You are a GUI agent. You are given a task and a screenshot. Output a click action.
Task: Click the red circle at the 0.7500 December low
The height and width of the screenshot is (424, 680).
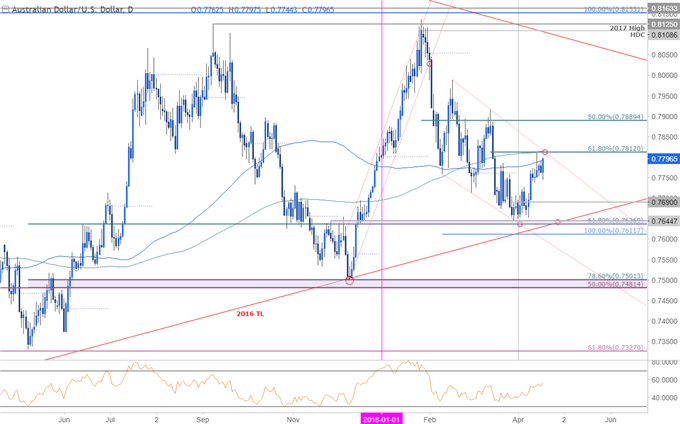[350, 280]
